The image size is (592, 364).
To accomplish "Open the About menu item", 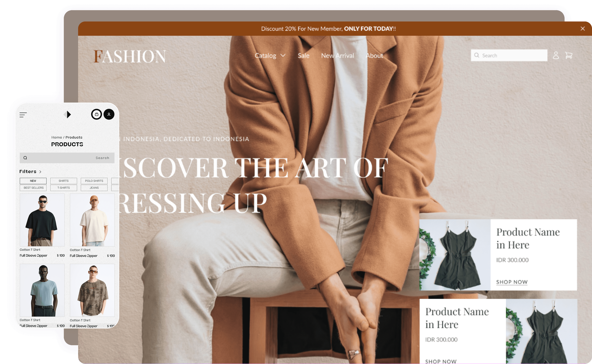I will point(374,56).
